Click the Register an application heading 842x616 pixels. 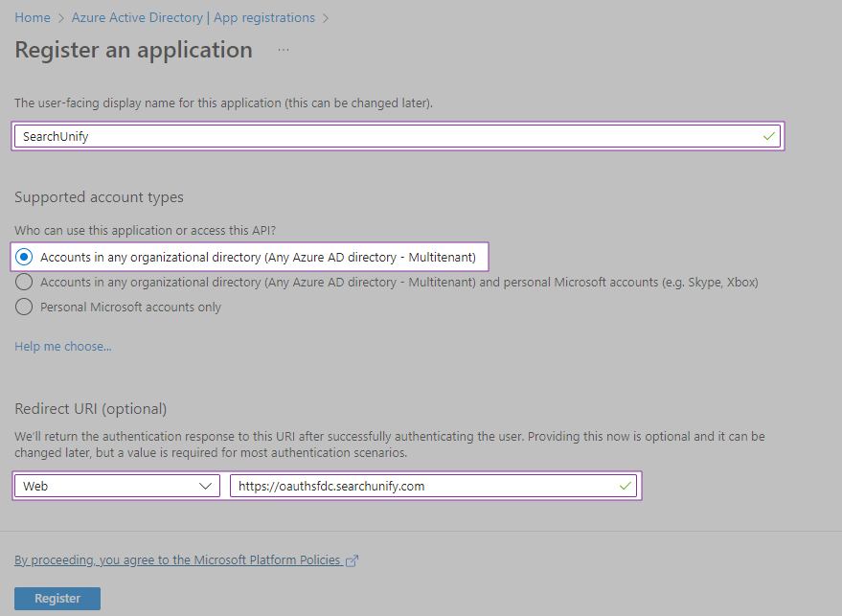click(133, 50)
